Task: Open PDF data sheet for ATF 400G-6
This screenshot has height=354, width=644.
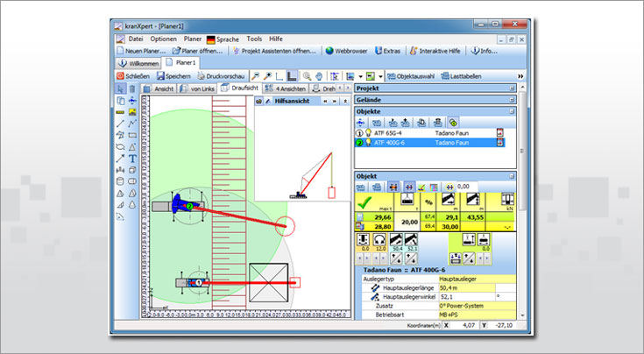Action: click(x=499, y=142)
